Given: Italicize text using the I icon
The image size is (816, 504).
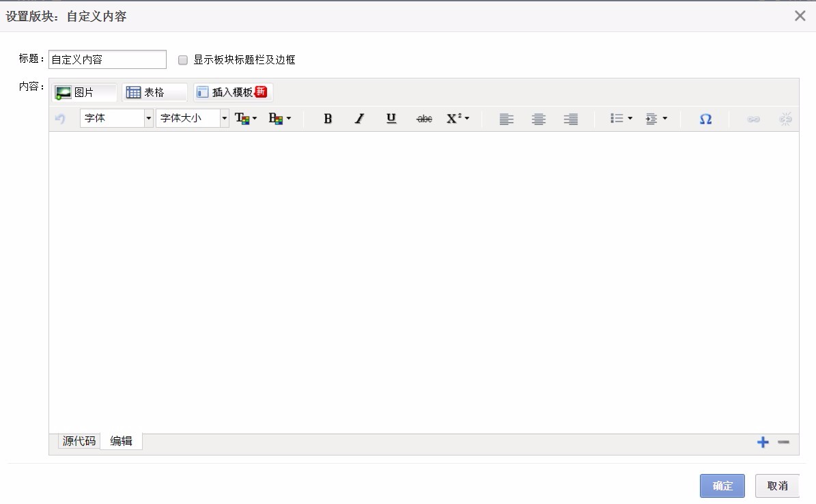Looking at the screenshot, I should 359,118.
